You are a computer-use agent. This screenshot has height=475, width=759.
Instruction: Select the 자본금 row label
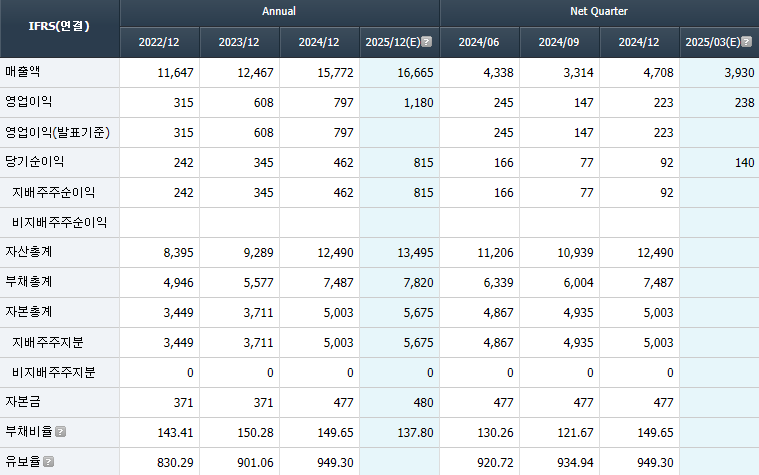[x=23, y=402]
